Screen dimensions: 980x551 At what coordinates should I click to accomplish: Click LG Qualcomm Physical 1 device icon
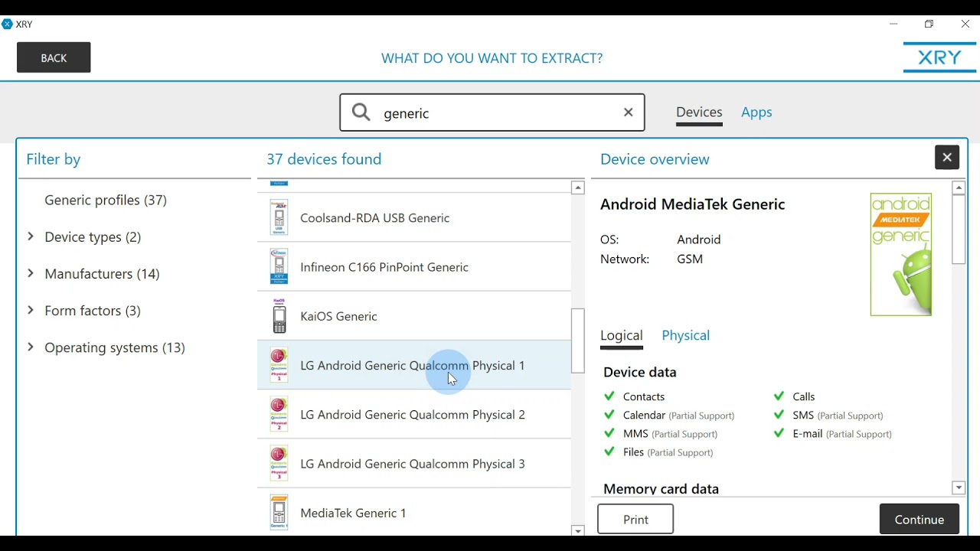click(x=279, y=365)
